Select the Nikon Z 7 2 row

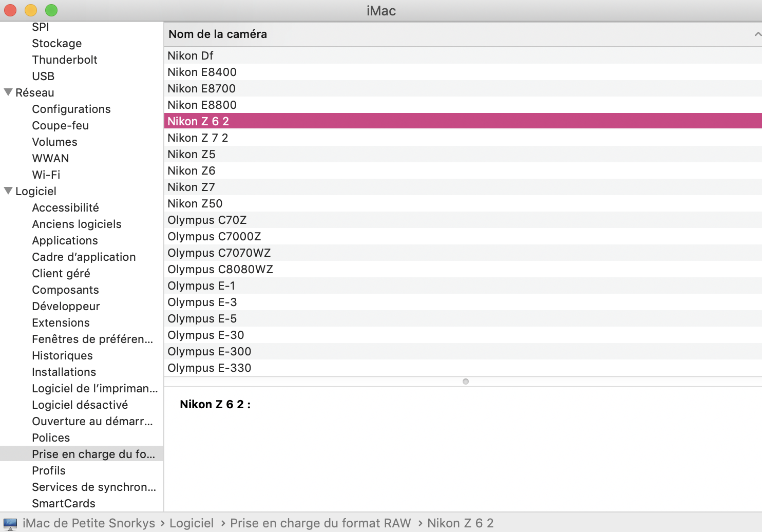point(463,138)
